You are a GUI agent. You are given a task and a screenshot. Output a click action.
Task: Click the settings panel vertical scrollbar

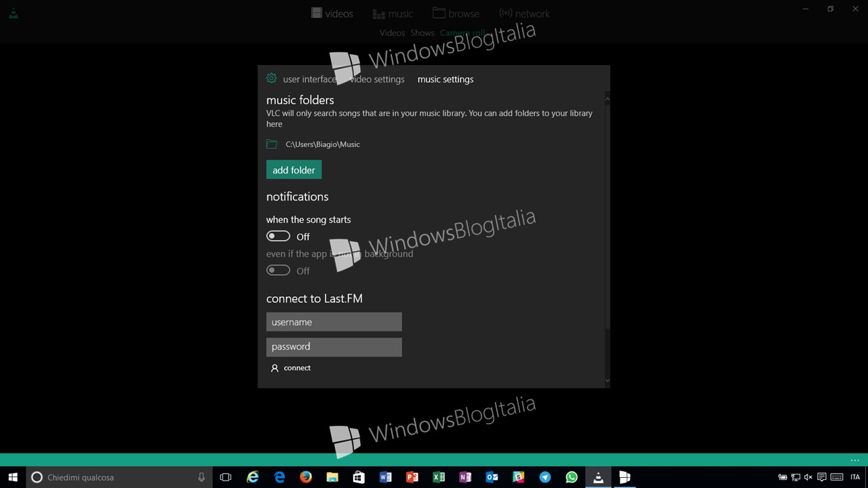coord(607,217)
